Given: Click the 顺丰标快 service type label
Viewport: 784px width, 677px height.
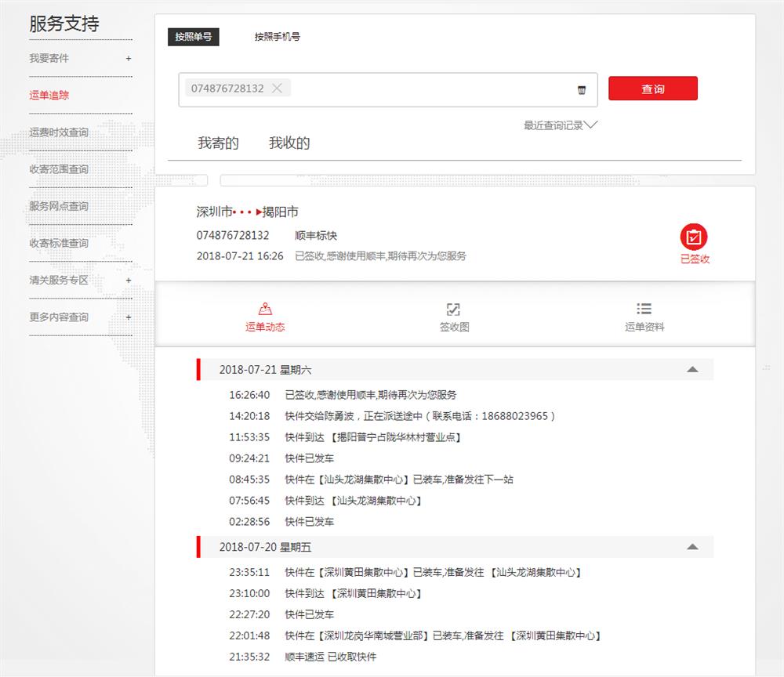Looking at the screenshot, I should point(315,235).
